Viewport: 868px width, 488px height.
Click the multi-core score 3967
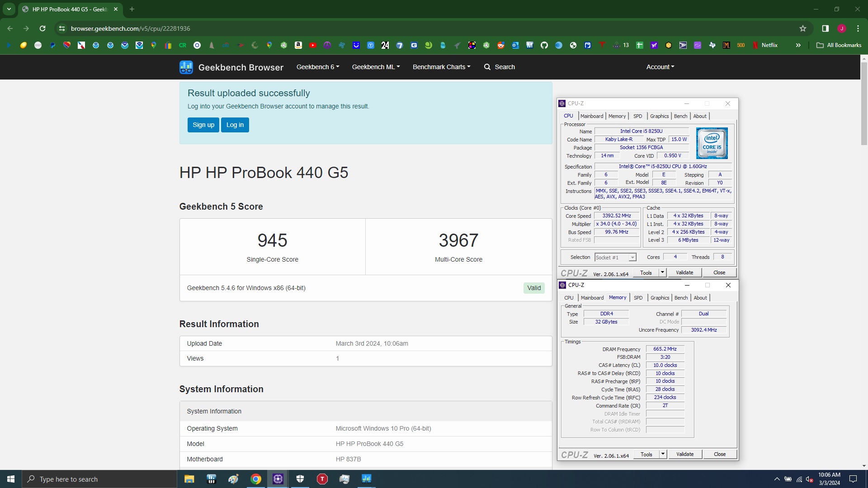tap(458, 240)
